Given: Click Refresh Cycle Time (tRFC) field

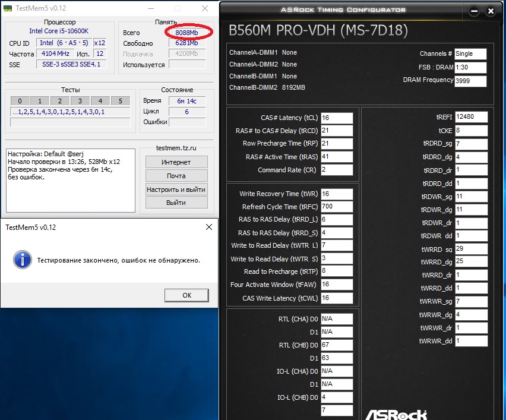Looking at the screenshot, I should tap(337, 207).
